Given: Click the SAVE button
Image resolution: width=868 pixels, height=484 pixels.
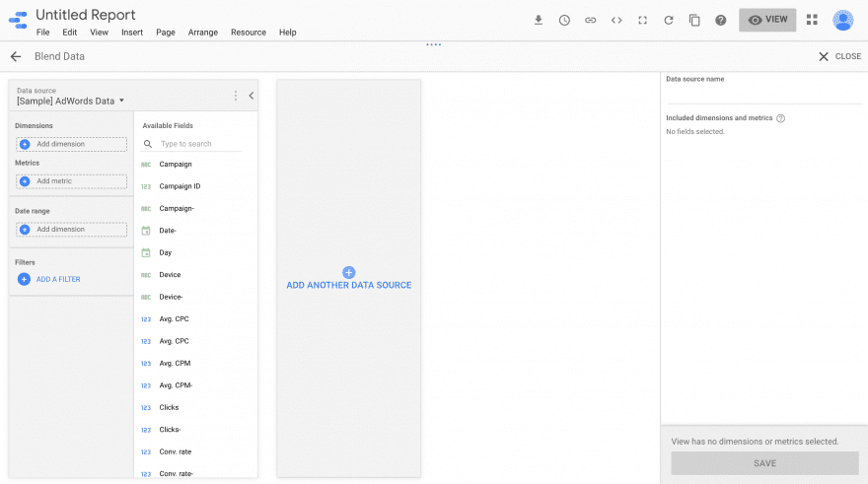Looking at the screenshot, I should point(764,463).
